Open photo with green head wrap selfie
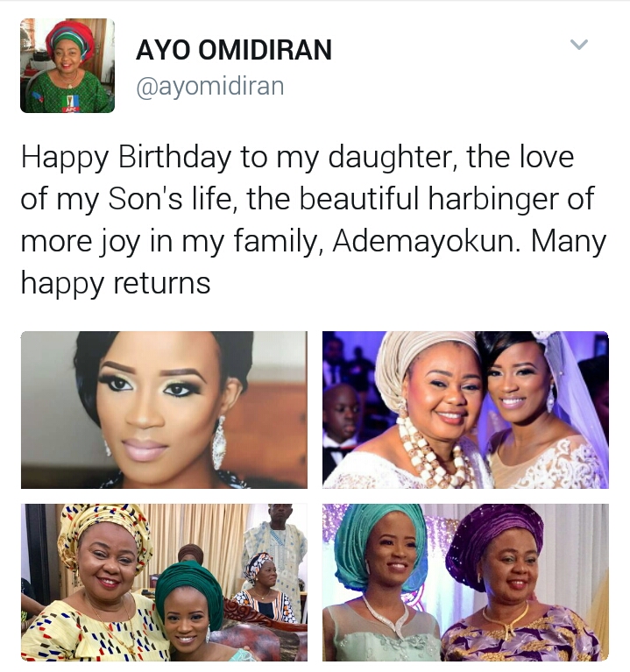This screenshot has width=630, height=672. pyautogui.click(x=164, y=583)
